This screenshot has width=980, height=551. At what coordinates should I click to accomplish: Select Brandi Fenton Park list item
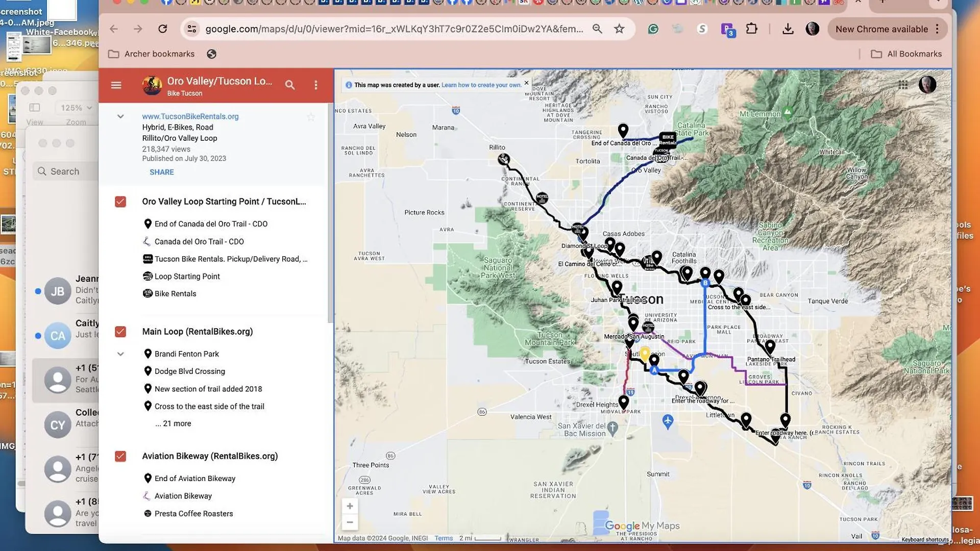pos(186,354)
